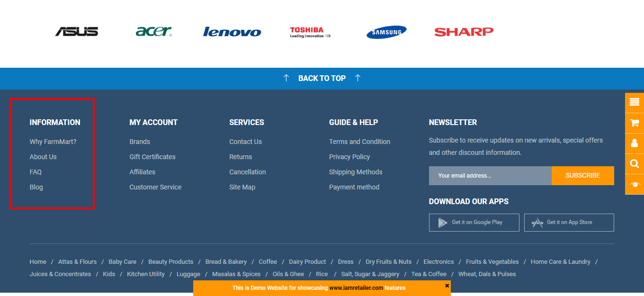Open the Lenovo brand logo
644x296 pixels.
[x=232, y=32]
